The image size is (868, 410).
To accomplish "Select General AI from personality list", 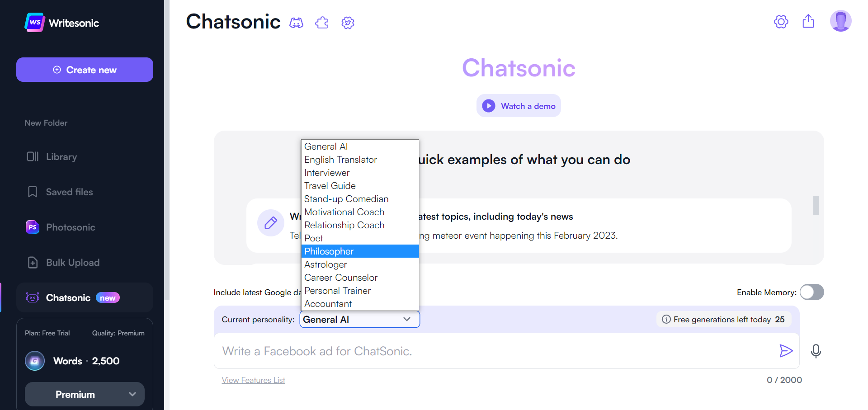I will 360,146.
